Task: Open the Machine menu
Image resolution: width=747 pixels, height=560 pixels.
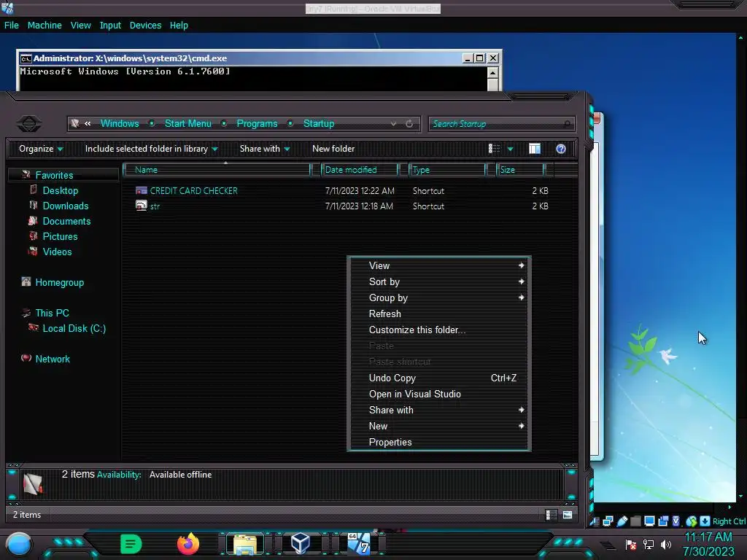Action: (x=44, y=26)
